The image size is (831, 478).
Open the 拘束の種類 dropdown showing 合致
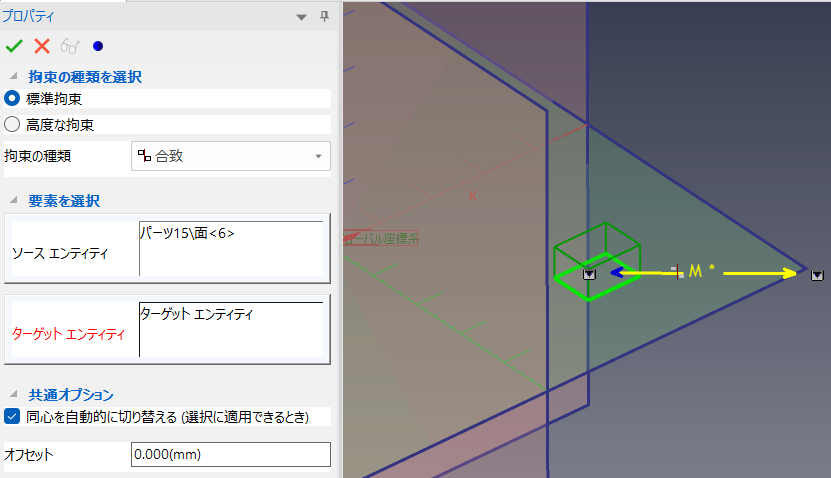click(x=231, y=156)
